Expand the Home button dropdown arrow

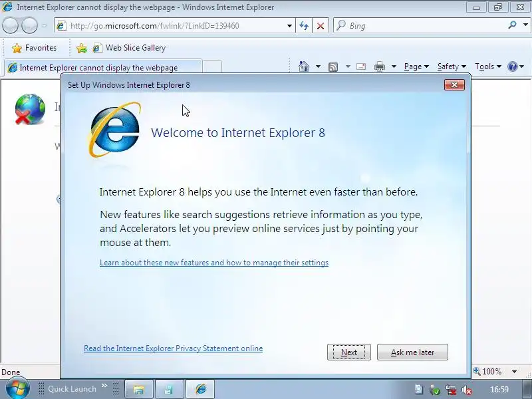(318, 66)
